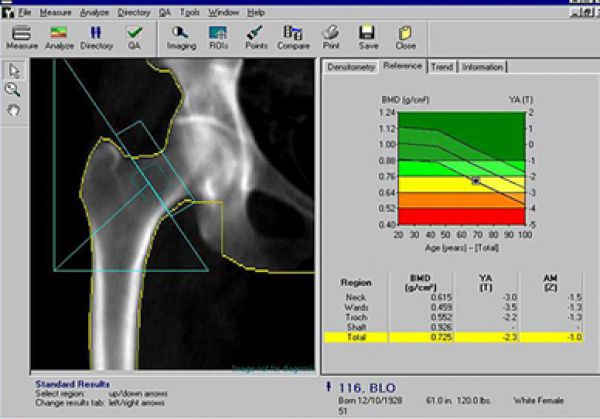The height and width of the screenshot is (419, 600).
Task: Open the Directory toolbar button
Action: 98,36
